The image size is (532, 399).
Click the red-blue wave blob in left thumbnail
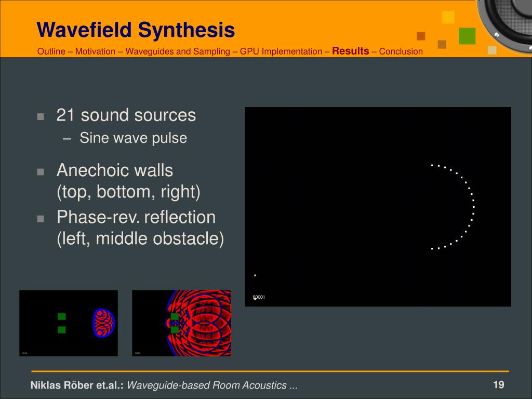click(x=104, y=323)
